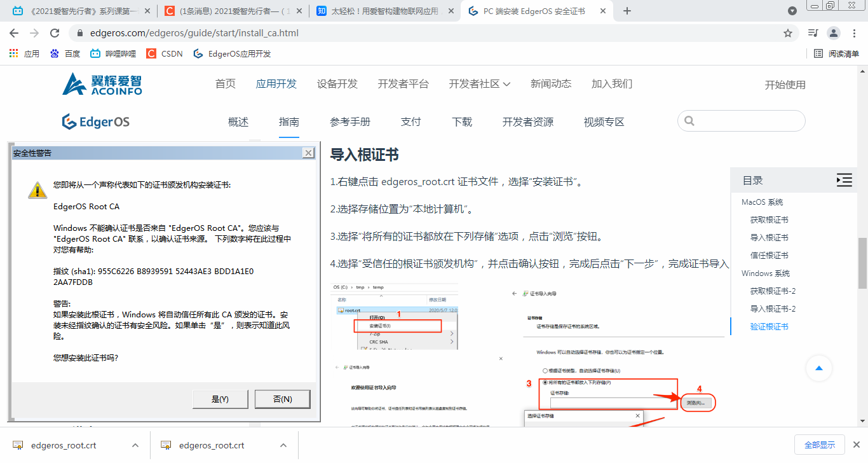Expand the 开发者社区 dropdown
Screen dimensions: 868x463
(x=480, y=84)
